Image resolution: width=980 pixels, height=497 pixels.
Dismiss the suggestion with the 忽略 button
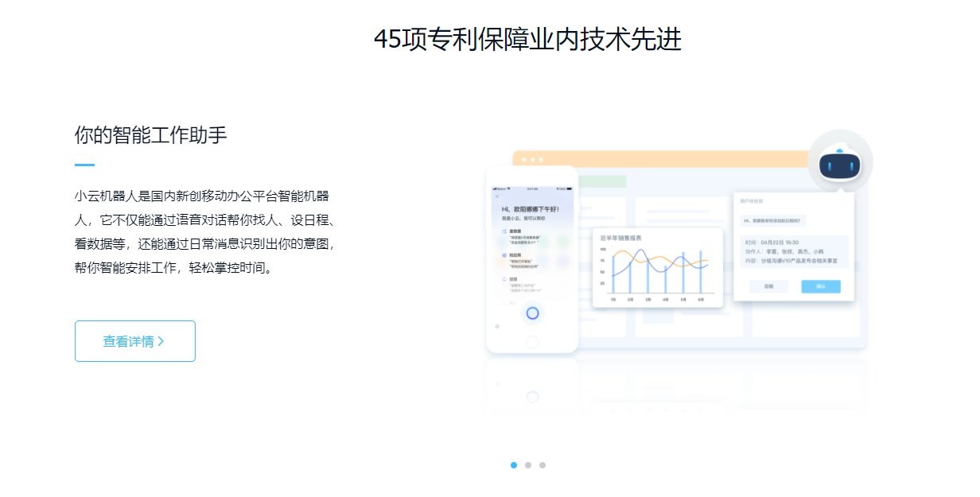coord(768,285)
